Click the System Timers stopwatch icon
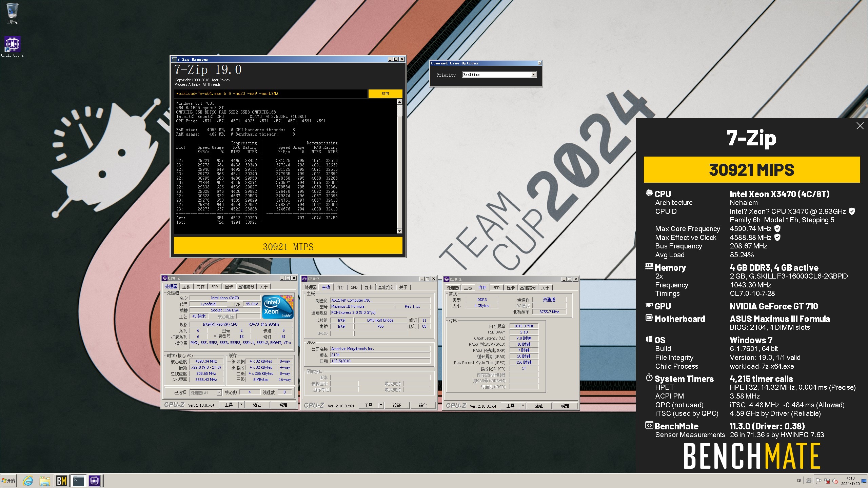The height and width of the screenshot is (488, 868). point(649,378)
